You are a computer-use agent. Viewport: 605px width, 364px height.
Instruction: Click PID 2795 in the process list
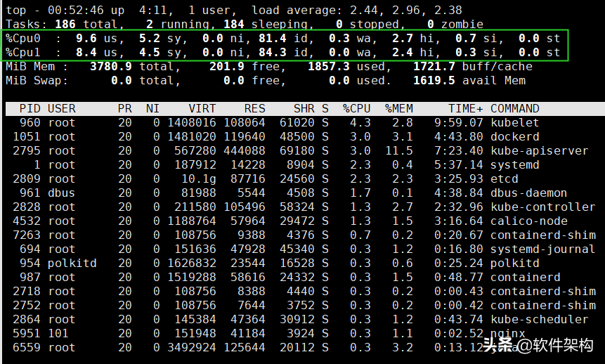click(x=26, y=150)
